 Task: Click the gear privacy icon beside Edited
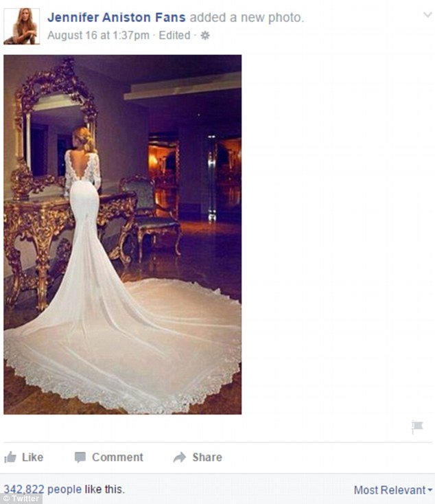coord(205,35)
